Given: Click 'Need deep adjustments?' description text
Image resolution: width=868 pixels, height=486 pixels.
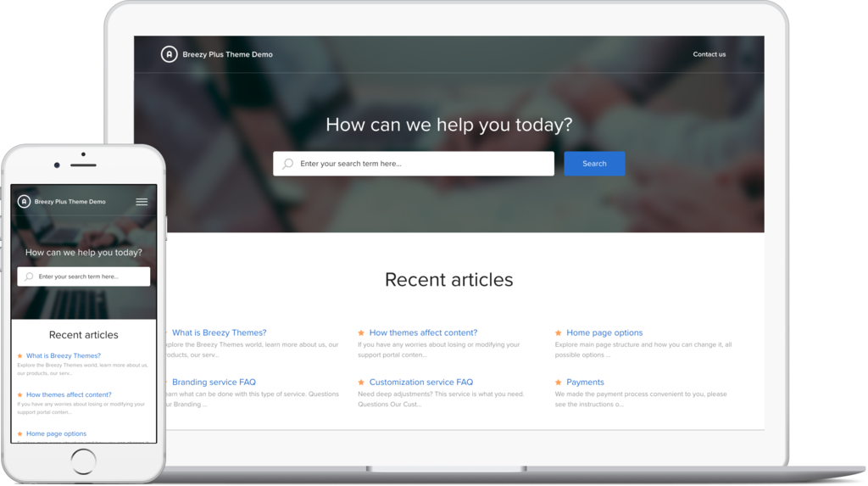Looking at the screenshot, I should [441, 399].
